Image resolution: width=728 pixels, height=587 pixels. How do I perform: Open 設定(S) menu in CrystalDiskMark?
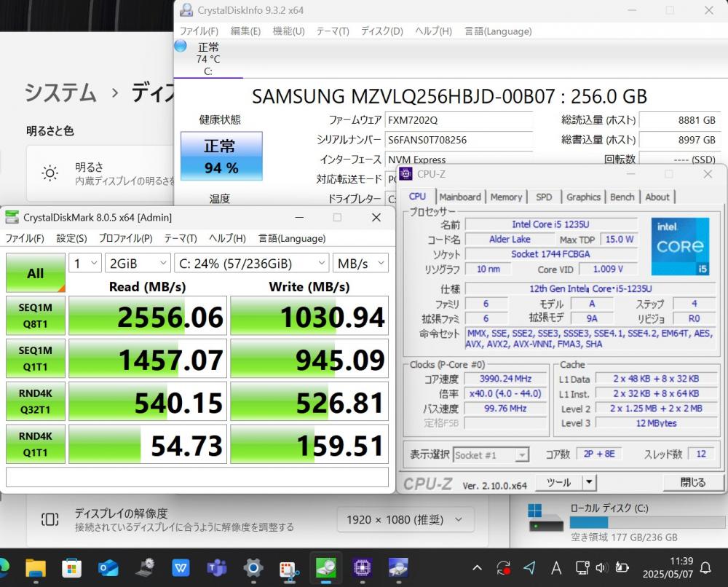[x=71, y=238]
